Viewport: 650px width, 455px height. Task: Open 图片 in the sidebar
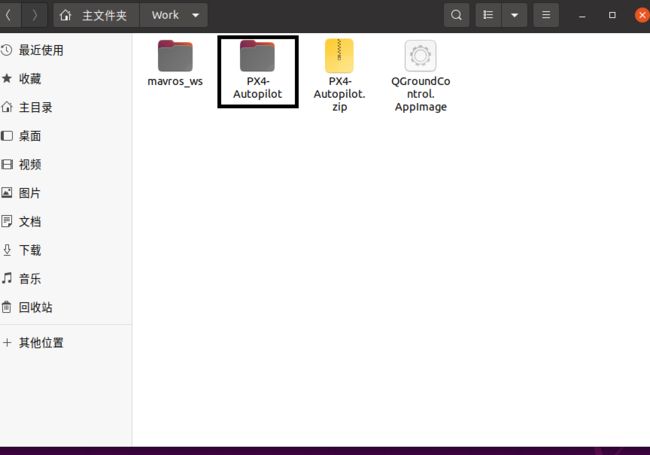65,193
